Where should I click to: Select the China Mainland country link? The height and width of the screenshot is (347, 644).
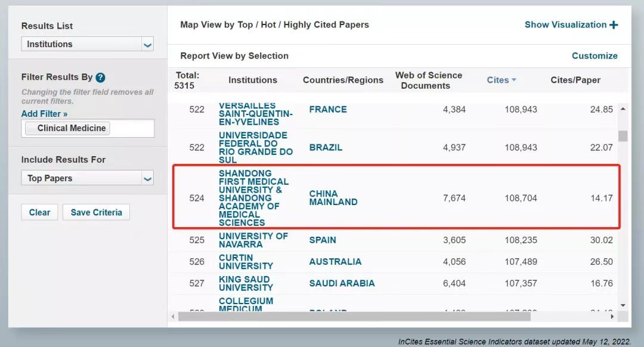333,198
